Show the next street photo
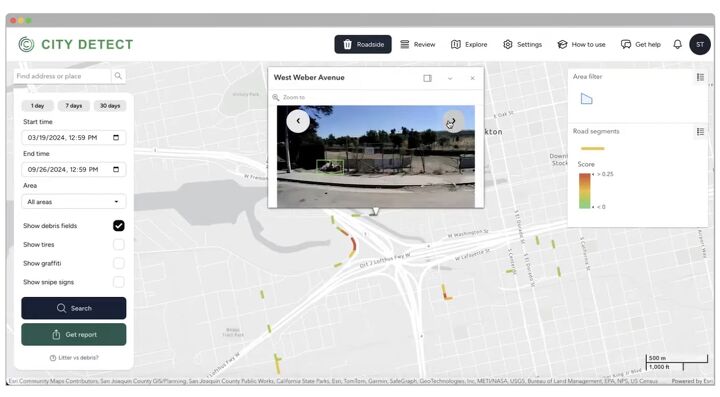The image size is (720, 397). tap(452, 121)
